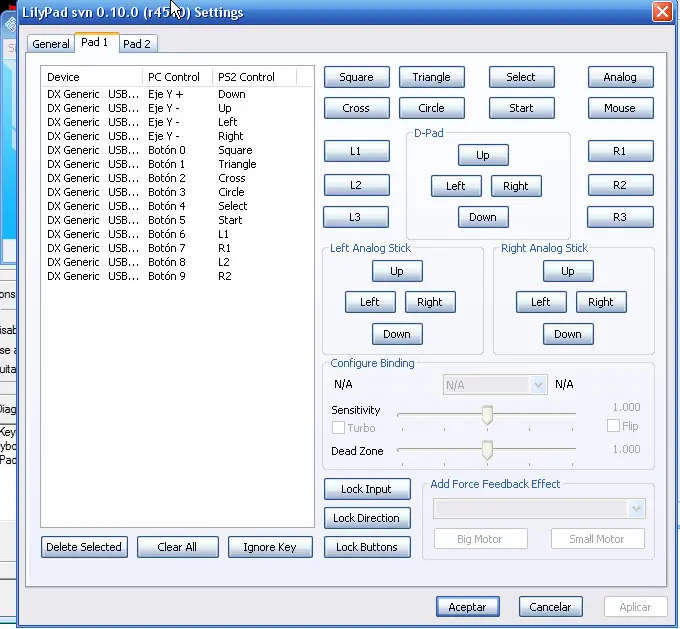Select the Botón 3 Circle row
680x629 pixels.
point(177,192)
